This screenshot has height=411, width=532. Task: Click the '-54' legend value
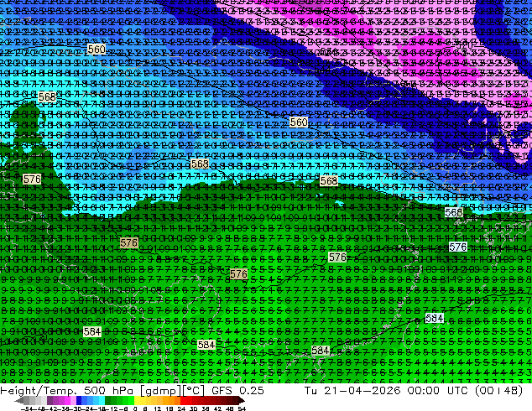point(27,409)
